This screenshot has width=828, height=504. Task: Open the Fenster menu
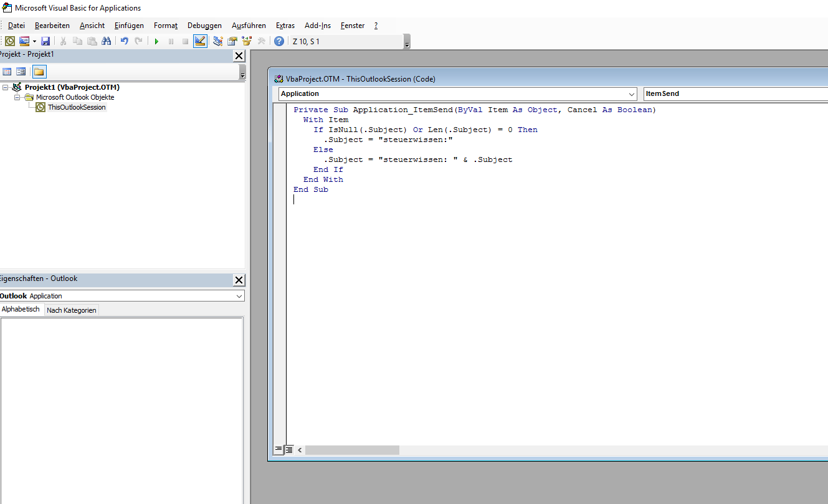(353, 26)
